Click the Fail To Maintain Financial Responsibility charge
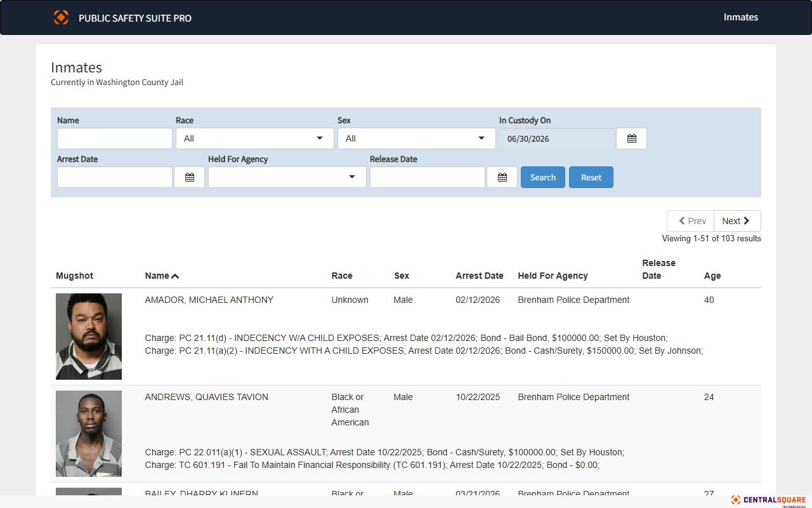The width and height of the screenshot is (812, 508). point(372,465)
